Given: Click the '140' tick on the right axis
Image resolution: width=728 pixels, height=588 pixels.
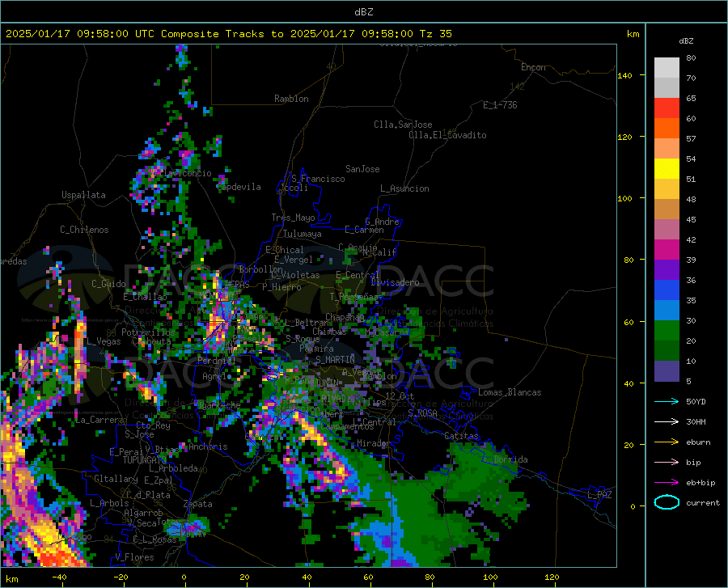Looking at the screenshot, I should pos(625,75).
